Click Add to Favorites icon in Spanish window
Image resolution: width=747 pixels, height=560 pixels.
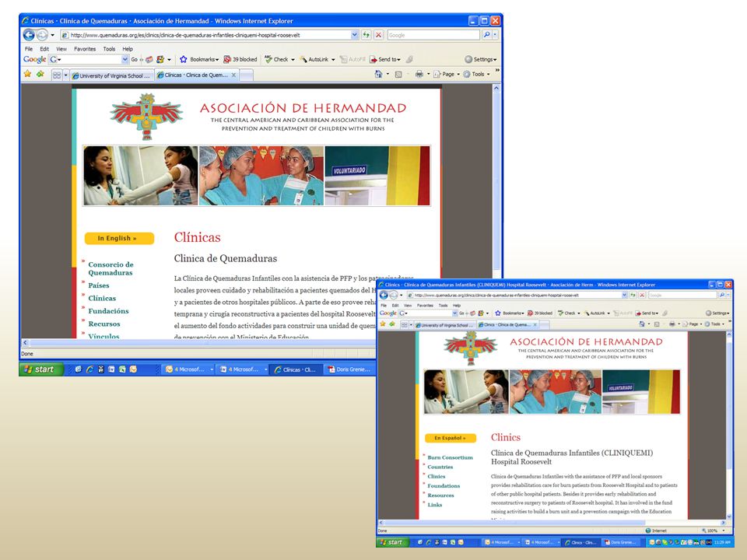point(40,74)
